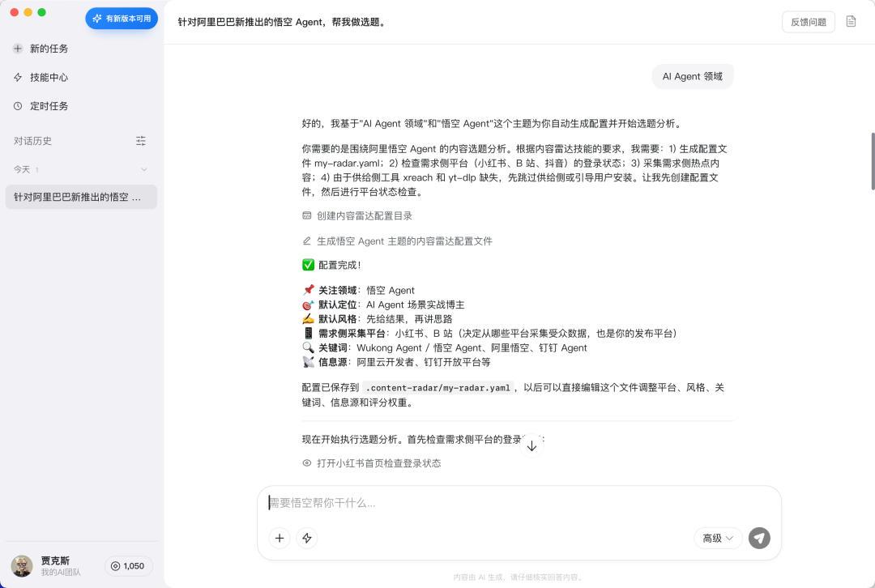
Task: Open the conversation history filter icon
Action: coord(140,140)
